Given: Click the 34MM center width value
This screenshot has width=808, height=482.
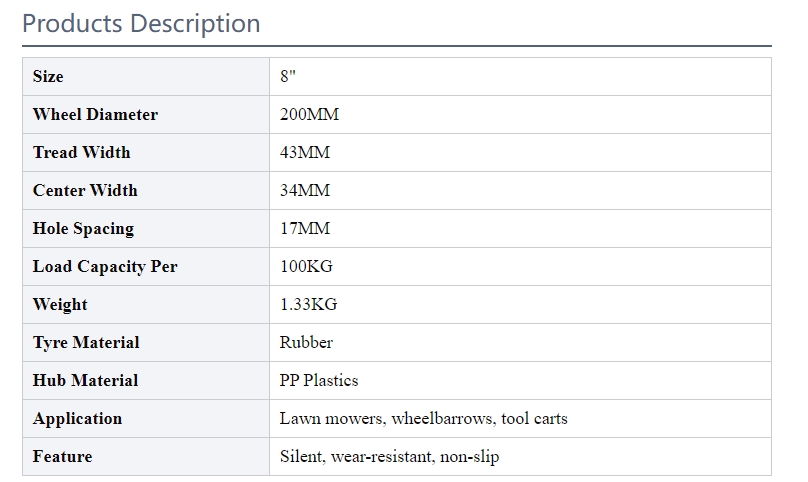Looking at the screenshot, I should click(x=305, y=191).
